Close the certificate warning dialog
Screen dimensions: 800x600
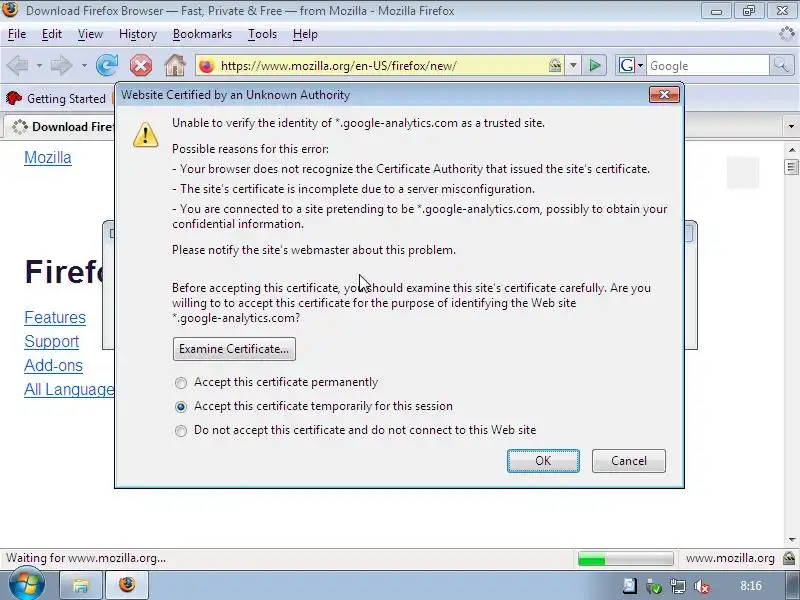(x=664, y=94)
